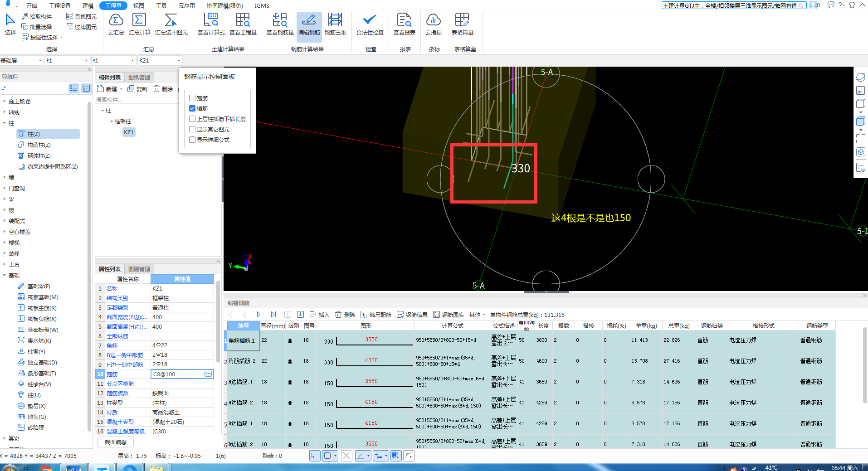Viewport: 868px width, 471px height.
Task: Open 其他 dropdown in rebar editor toolbar
Action: [477, 315]
